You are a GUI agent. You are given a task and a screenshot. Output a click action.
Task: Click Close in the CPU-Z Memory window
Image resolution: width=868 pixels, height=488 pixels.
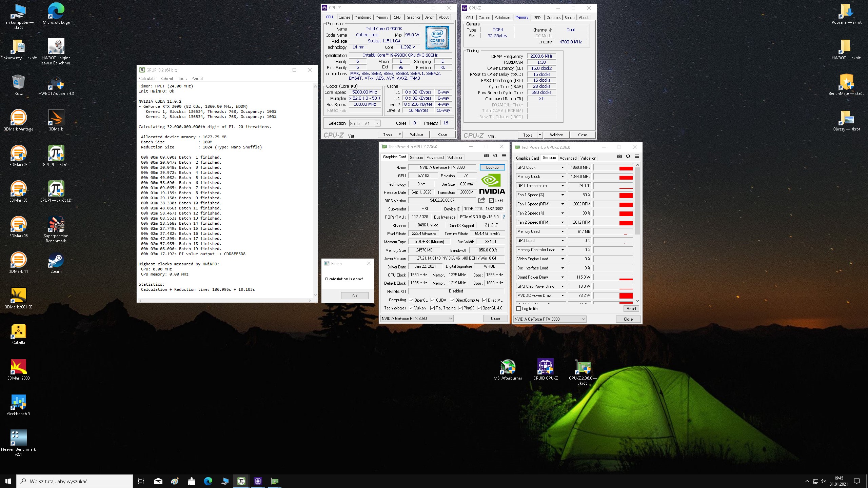click(582, 135)
